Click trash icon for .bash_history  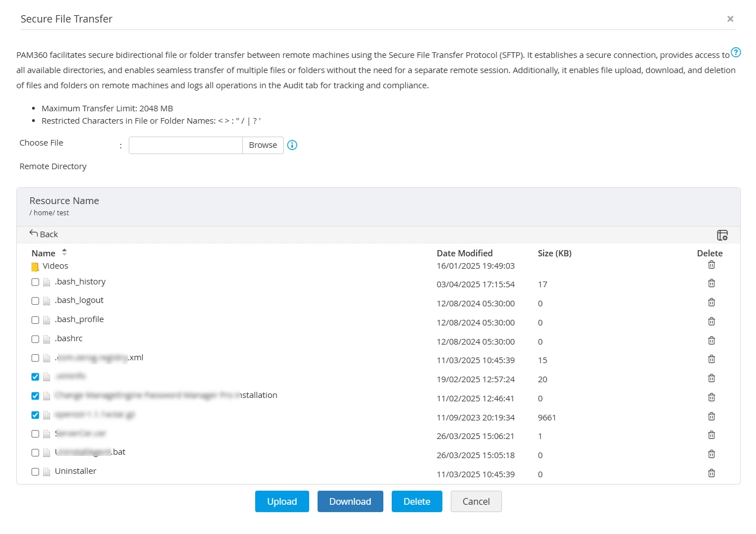pos(712,283)
